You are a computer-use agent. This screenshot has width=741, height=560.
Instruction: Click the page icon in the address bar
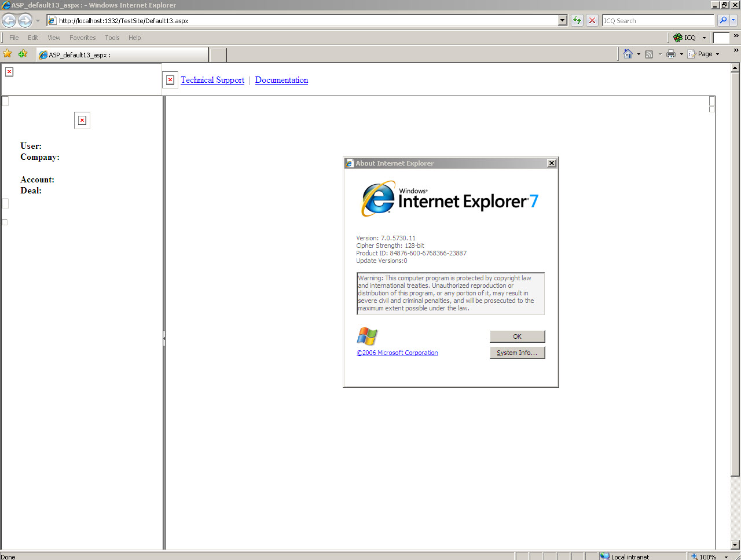pos(52,21)
